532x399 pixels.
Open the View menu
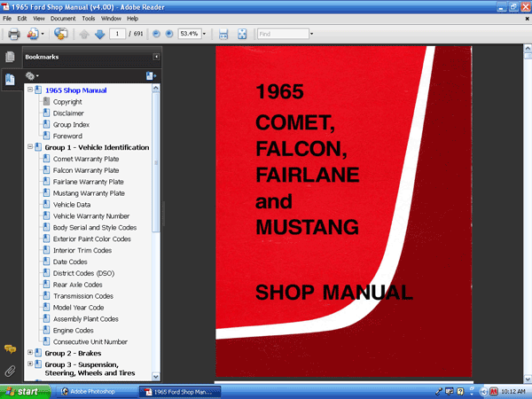tap(39, 19)
